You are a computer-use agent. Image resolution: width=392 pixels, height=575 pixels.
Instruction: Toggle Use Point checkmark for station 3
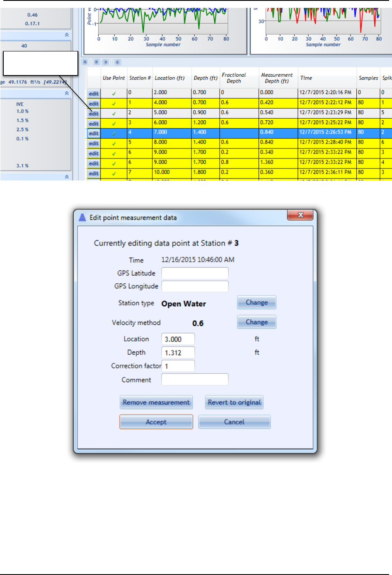[114, 123]
